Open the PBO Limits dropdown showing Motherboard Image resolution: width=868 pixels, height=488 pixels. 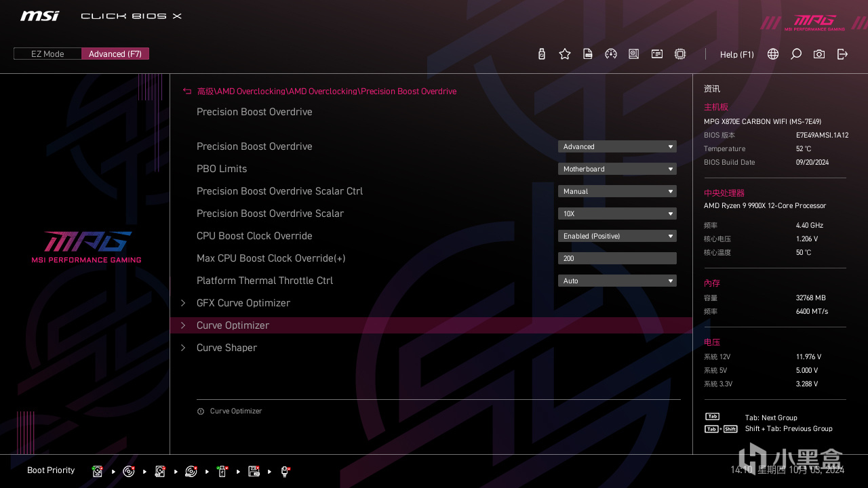pyautogui.click(x=617, y=169)
